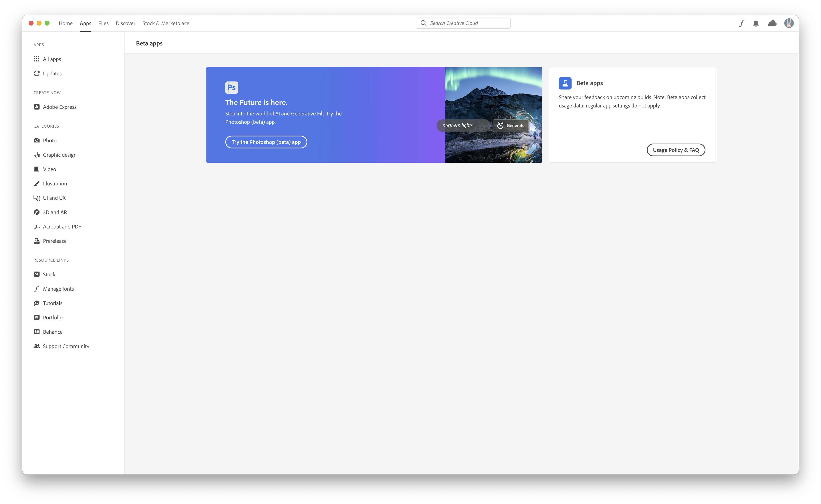The height and width of the screenshot is (504, 821).
Task: Click Generate button in banner image
Action: point(511,126)
